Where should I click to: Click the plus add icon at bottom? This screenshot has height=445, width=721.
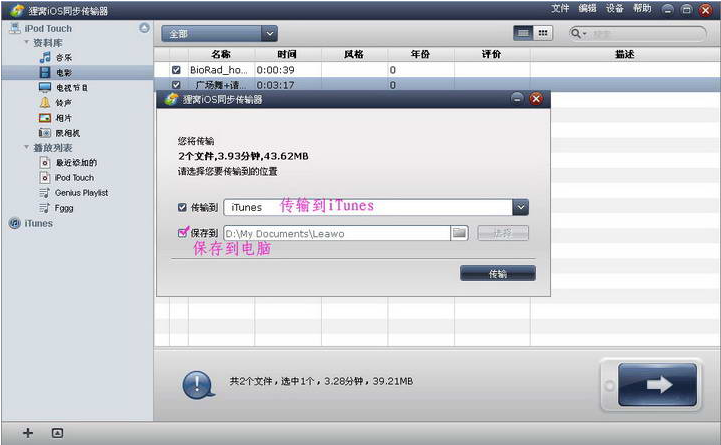click(x=28, y=433)
